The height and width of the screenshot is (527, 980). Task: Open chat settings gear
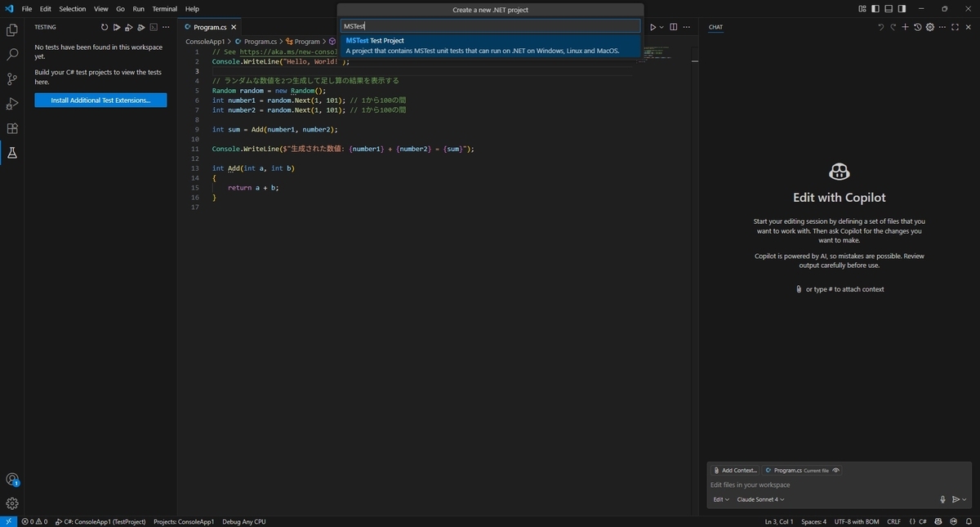point(930,27)
